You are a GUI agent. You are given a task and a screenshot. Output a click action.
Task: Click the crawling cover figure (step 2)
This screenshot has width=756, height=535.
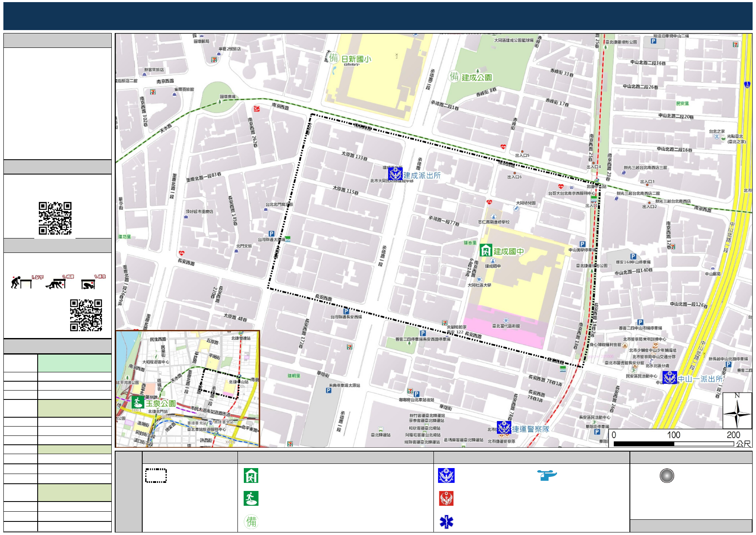coord(55,283)
